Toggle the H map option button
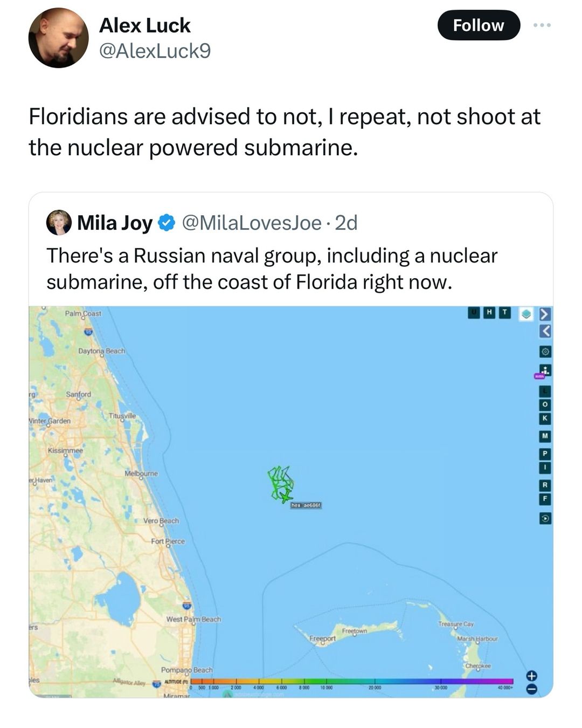This screenshot has width=582, height=728. pos(489,312)
